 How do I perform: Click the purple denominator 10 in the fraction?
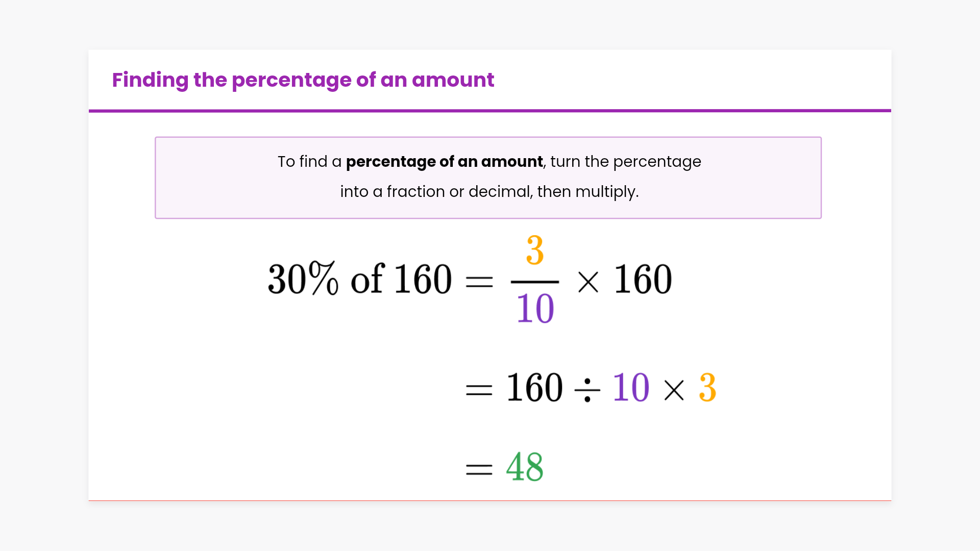point(535,309)
